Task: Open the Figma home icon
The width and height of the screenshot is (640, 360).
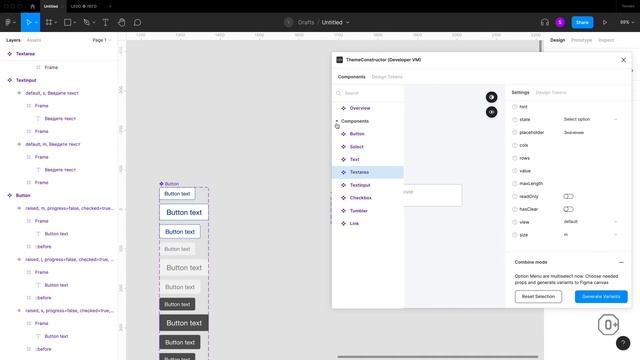Action: click(x=33, y=6)
